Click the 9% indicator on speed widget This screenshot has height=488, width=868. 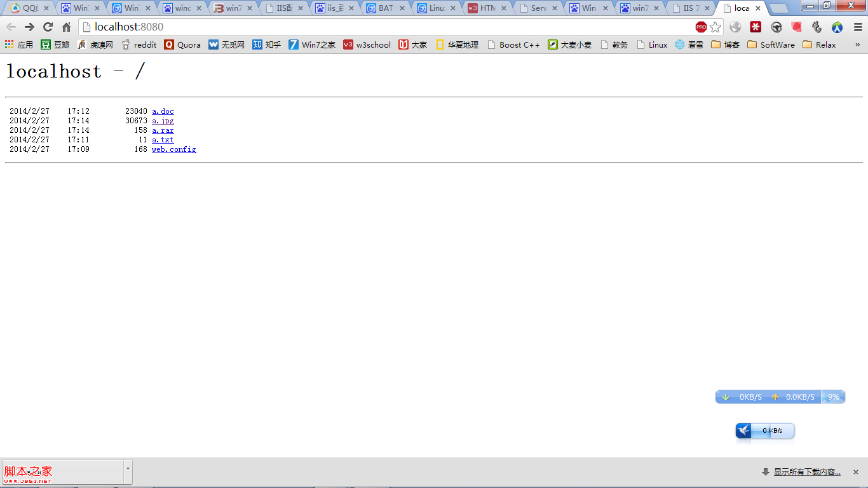[x=833, y=397]
